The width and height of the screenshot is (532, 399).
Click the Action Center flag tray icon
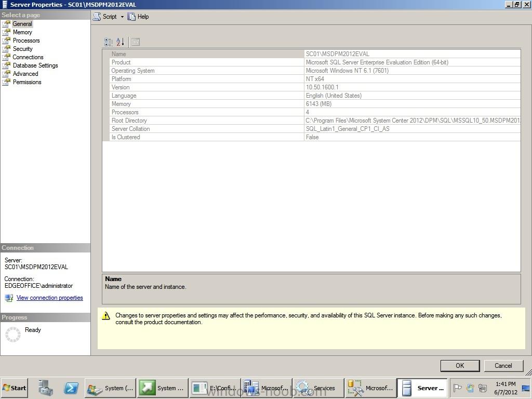[x=457, y=388]
